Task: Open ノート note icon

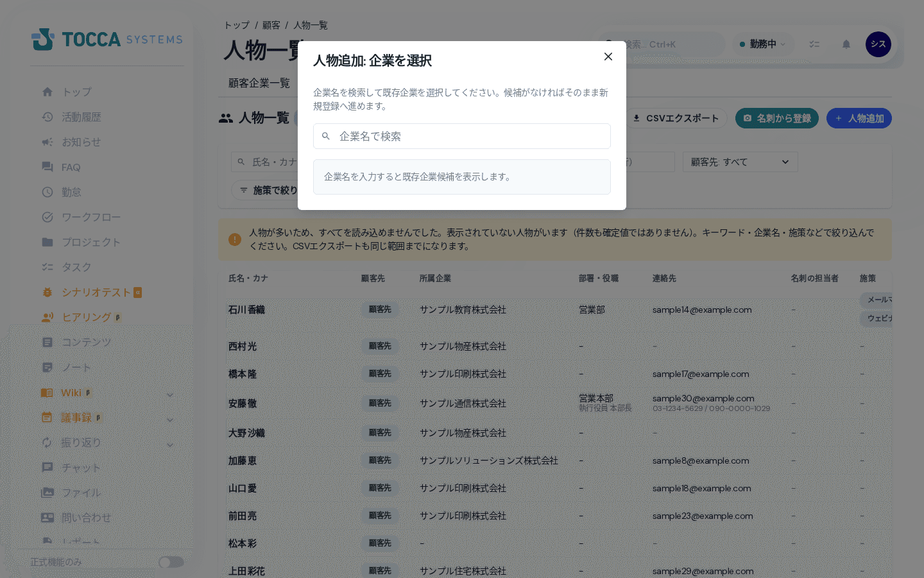Action: [x=47, y=367]
